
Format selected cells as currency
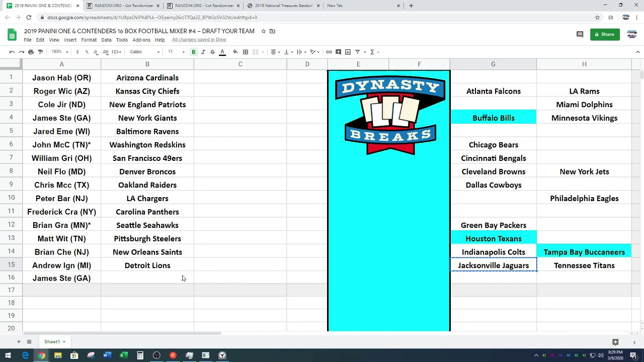coord(77,52)
